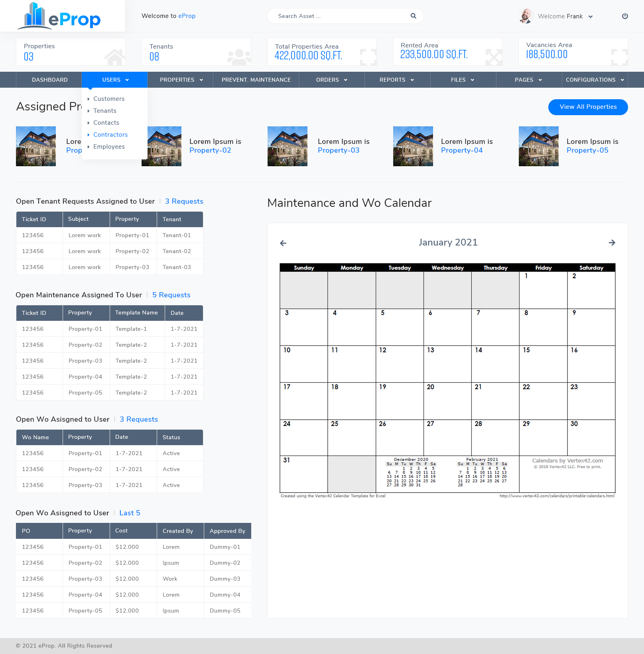Open the REPORTS dropdown menu

[x=396, y=80]
